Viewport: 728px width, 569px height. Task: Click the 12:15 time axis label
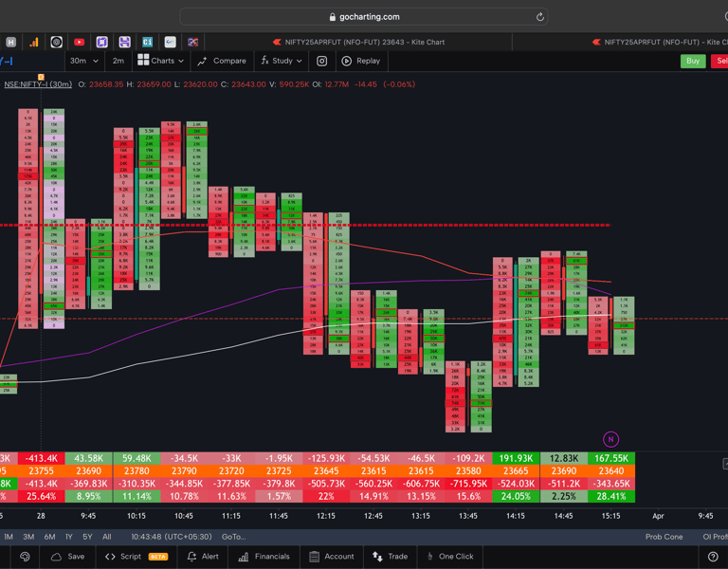pyautogui.click(x=325, y=516)
